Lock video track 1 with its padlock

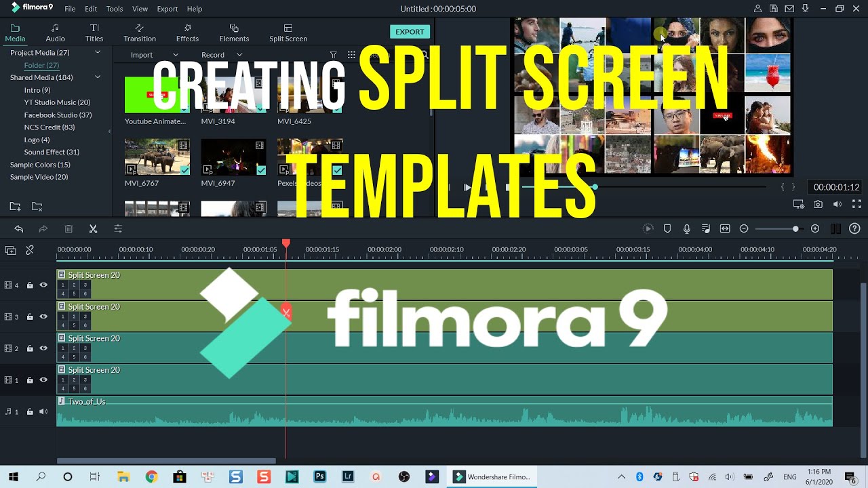30,380
